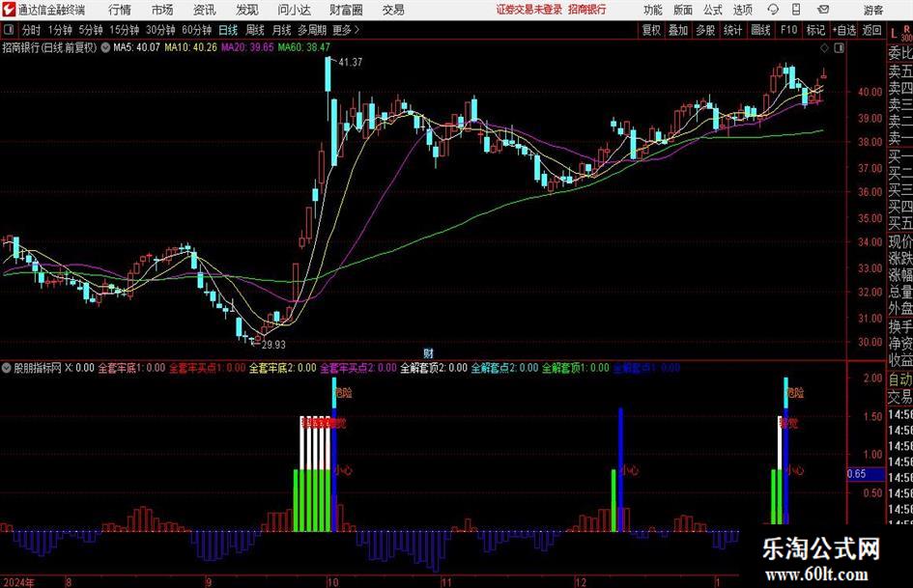Screen dimensions: 913x588
Task: Click the 财 marker below the chart
Action: tap(429, 353)
